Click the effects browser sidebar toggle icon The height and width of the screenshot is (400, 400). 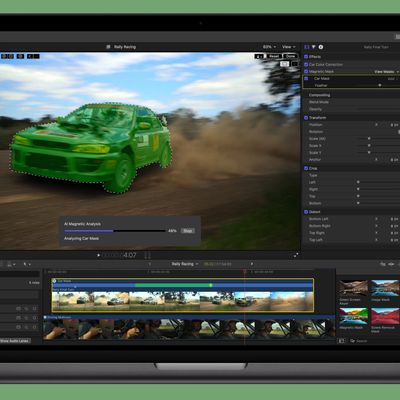coord(342,341)
